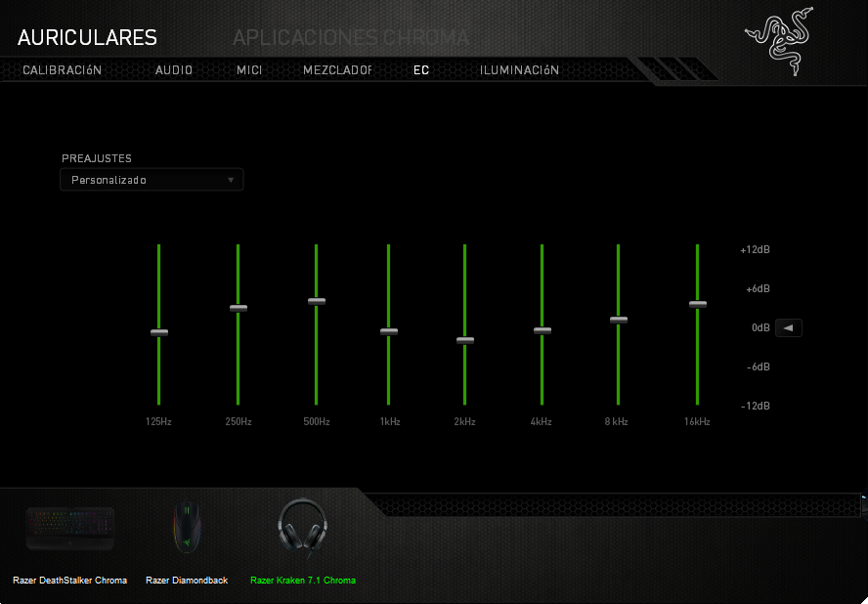Click the -6dB scale label

758,367
